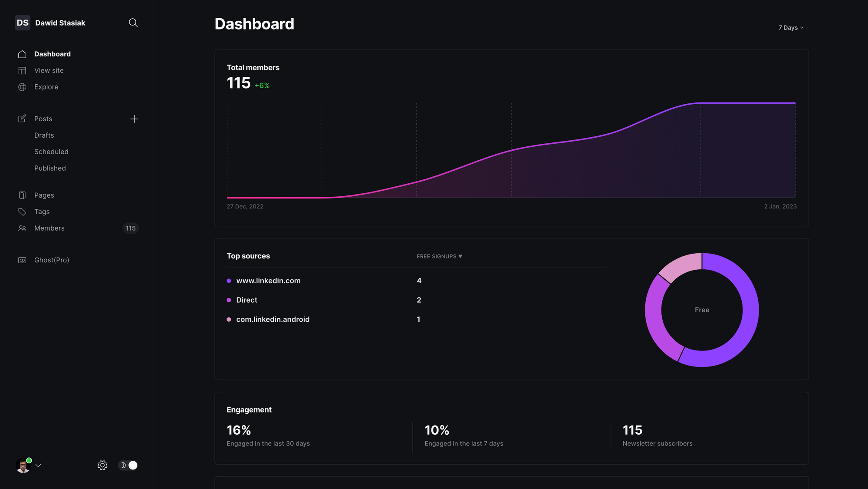The width and height of the screenshot is (868, 489).
Task: Click the Members people icon
Action: pos(22,228)
